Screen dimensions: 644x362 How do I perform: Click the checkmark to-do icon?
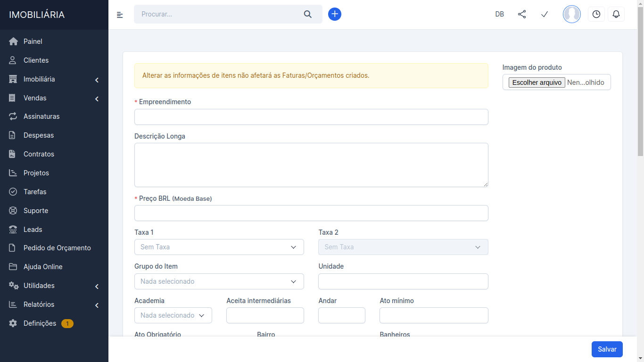[545, 14]
